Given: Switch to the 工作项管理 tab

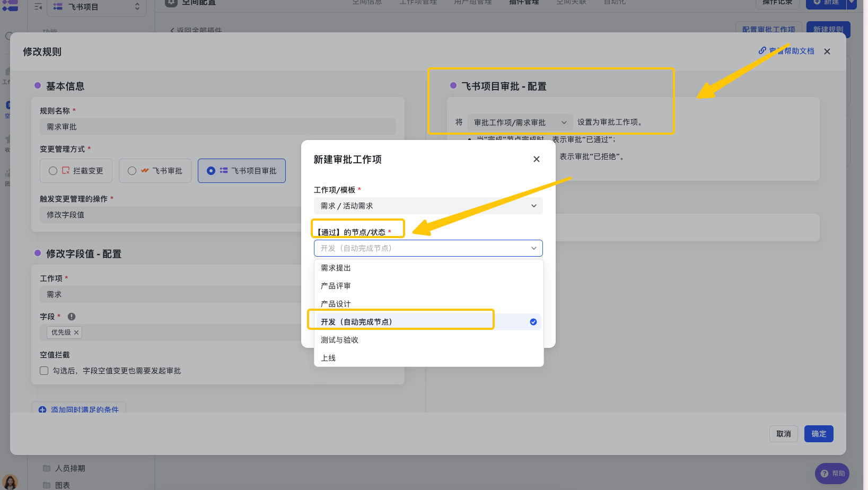Looking at the screenshot, I should [x=418, y=3].
